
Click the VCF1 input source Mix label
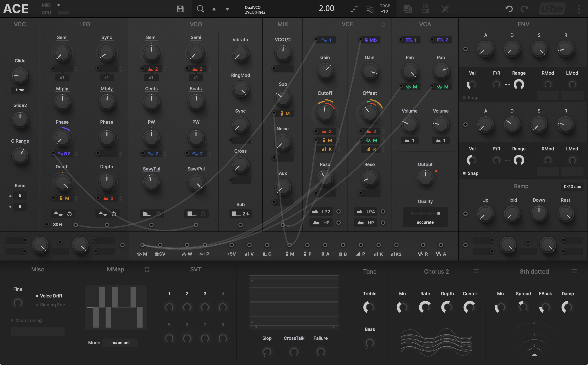[371, 40]
